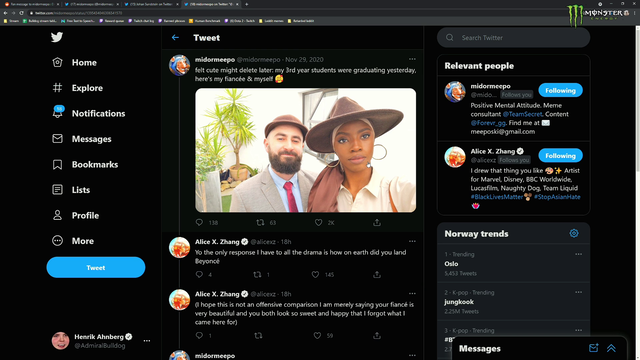Screen dimensions: 640x360
Task: Compose new message in Messages drawer
Action: tap(593, 348)
